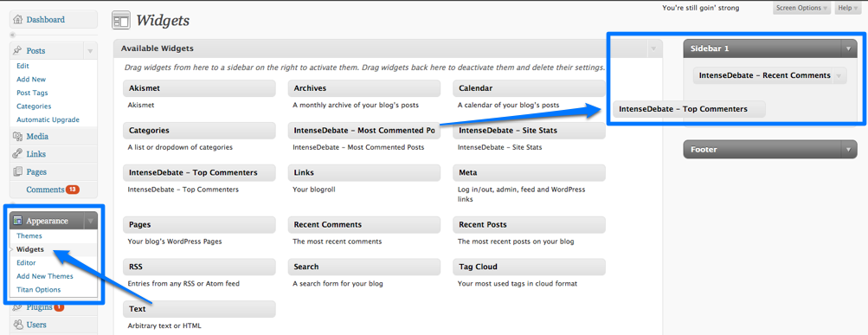The image size is (868, 335).
Task: Select the RSS widget
Action: [199, 267]
